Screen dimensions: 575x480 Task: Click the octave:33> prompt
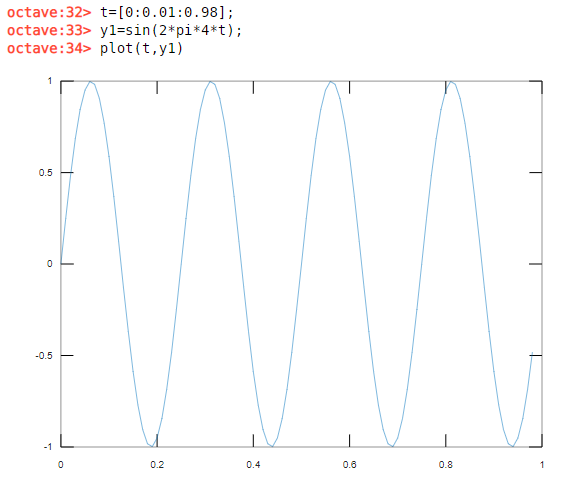(x=49, y=30)
